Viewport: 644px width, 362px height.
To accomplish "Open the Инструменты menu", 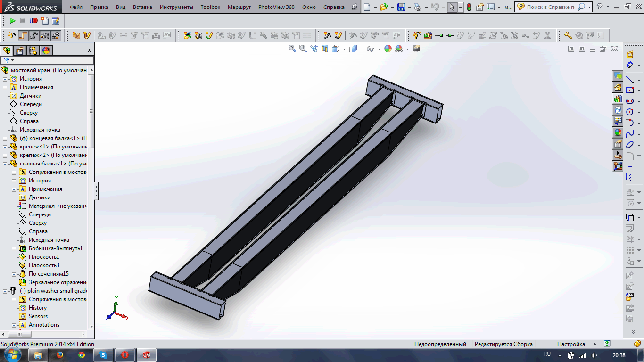I will tap(176, 7).
